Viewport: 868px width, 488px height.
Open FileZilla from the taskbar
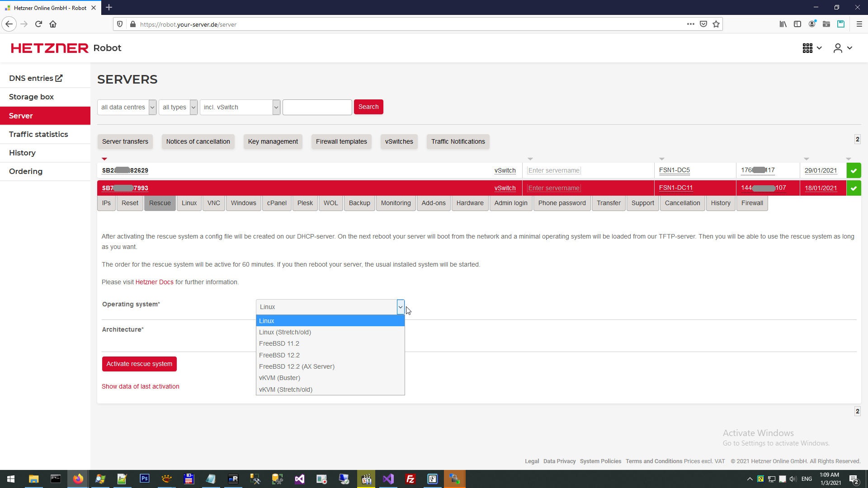(x=410, y=479)
